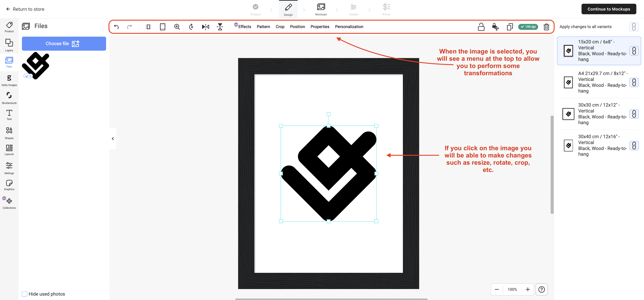Toggle Hide used photos checkbox
This screenshot has width=644, height=300.
pyautogui.click(x=25, y=294)
